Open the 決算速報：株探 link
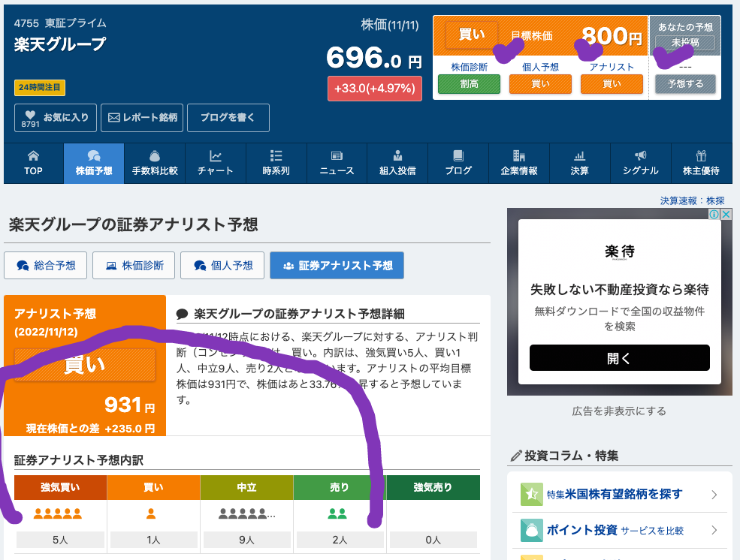The height and width of the screenshot is (560, 740). click(692, 201)
